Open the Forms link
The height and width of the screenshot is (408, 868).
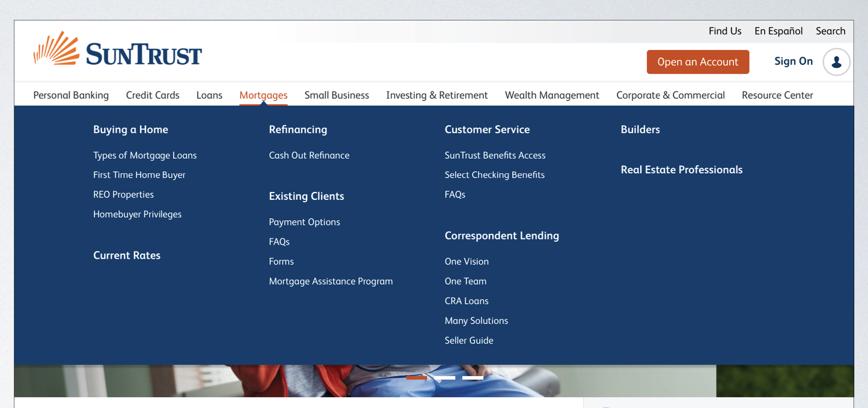[281, 261]
